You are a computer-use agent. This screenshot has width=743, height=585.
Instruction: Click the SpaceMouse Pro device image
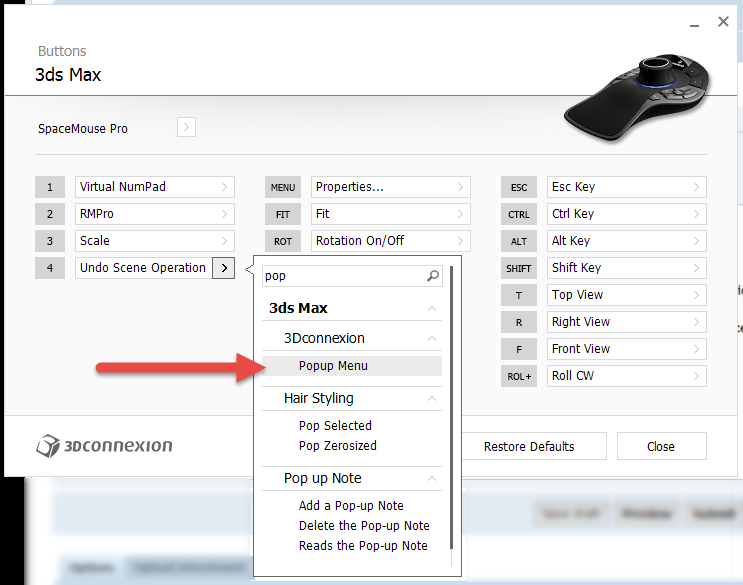(637, 97)
